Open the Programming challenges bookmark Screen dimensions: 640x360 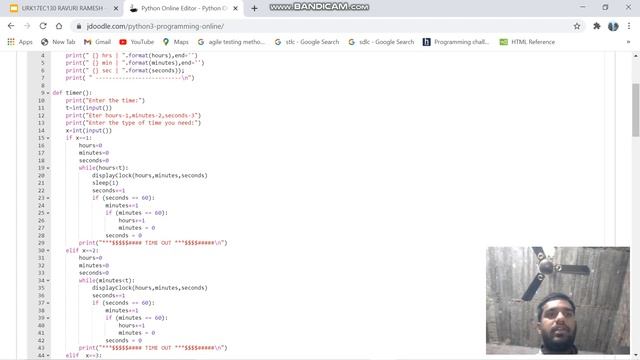(x=456, y=42)
